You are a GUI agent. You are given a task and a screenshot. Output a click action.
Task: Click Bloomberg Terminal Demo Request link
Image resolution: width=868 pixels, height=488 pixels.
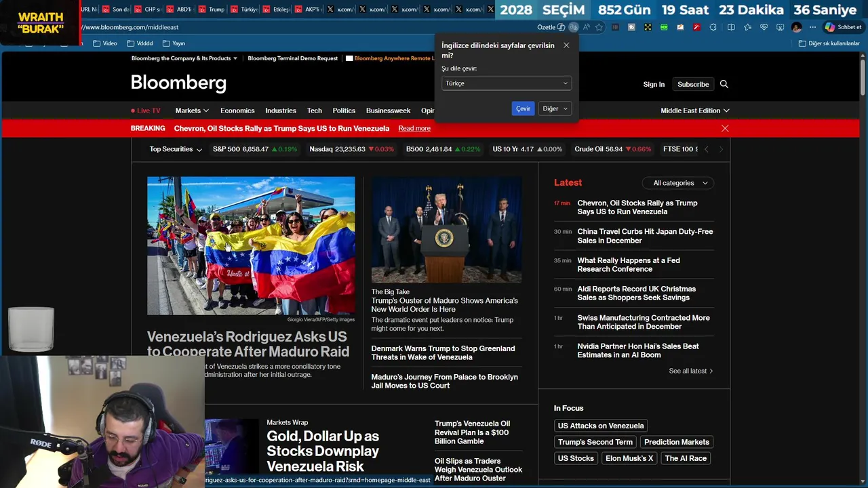(x=292, y=58)
